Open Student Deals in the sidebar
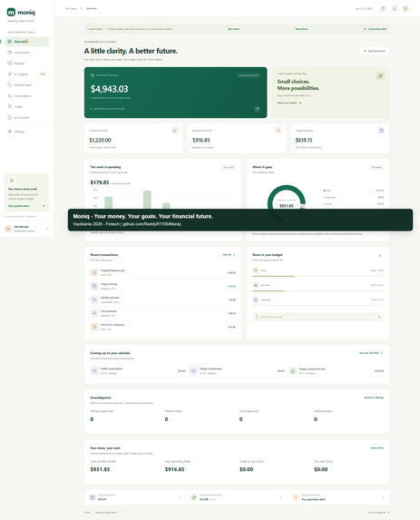This screenshot has height=520, width=420. (x=27, y=85)
